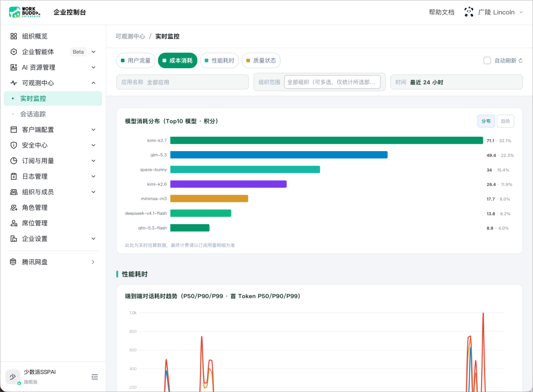The width and height of the screenshot is (533, 392).
Task: Click the 旗舰版 plan label
Action: point(31,382)
